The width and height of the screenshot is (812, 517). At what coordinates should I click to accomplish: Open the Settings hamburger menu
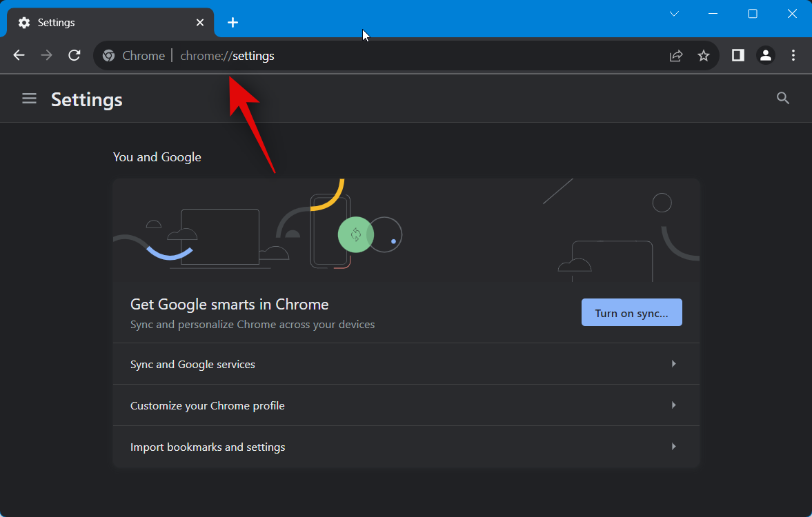coord(29,99)
